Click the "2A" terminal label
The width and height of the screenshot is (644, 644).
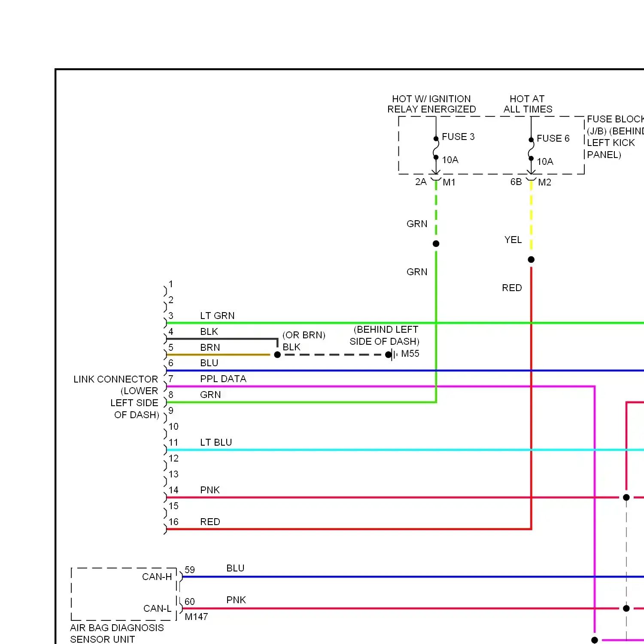pos(421,182)
